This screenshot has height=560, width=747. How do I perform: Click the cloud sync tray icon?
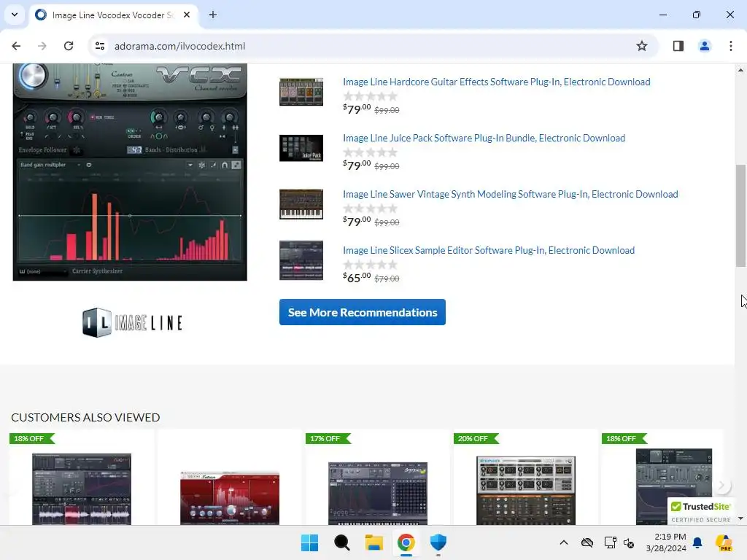pyautogui.click(x=587, y=542)
